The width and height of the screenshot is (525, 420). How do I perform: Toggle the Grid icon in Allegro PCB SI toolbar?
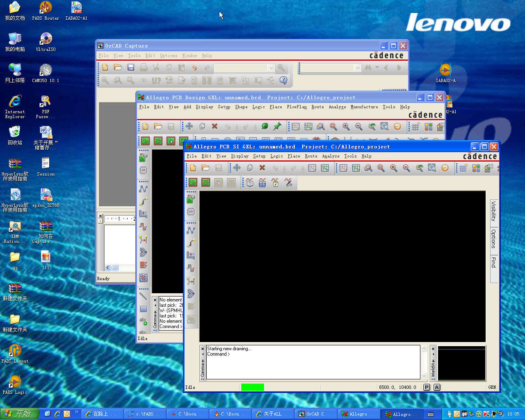point(463,168)
